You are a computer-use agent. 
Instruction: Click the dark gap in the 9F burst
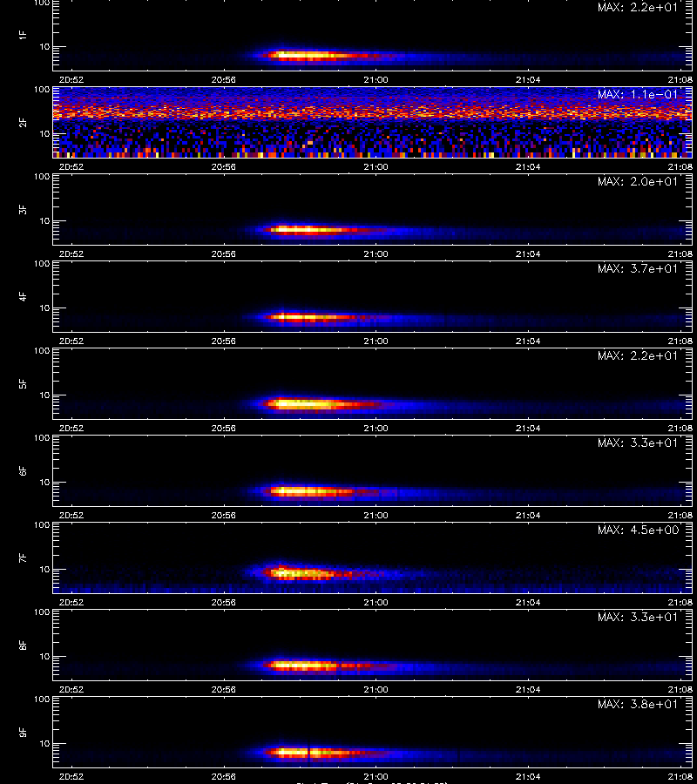coord(309,753)
